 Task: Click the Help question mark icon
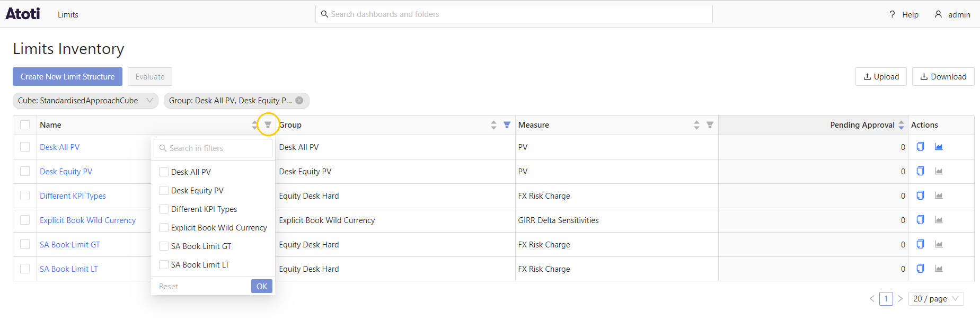pyautogui.click(x=892, y=14)
